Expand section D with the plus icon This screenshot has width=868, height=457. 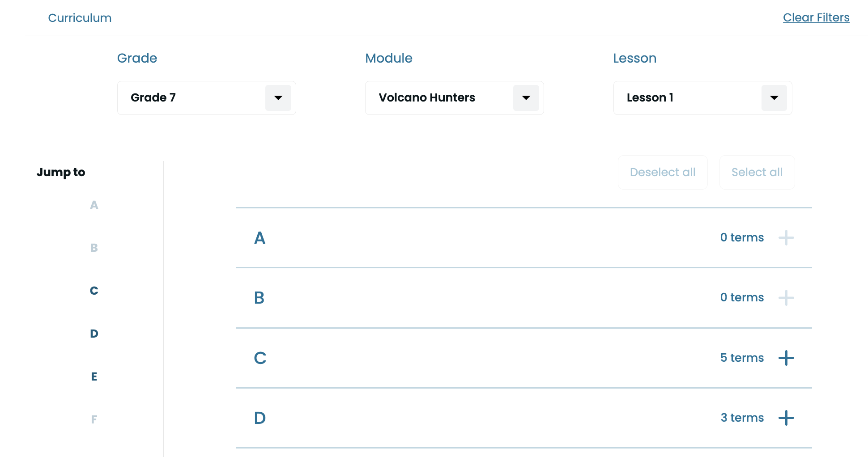pyautogui.click(x=786, y=418)
